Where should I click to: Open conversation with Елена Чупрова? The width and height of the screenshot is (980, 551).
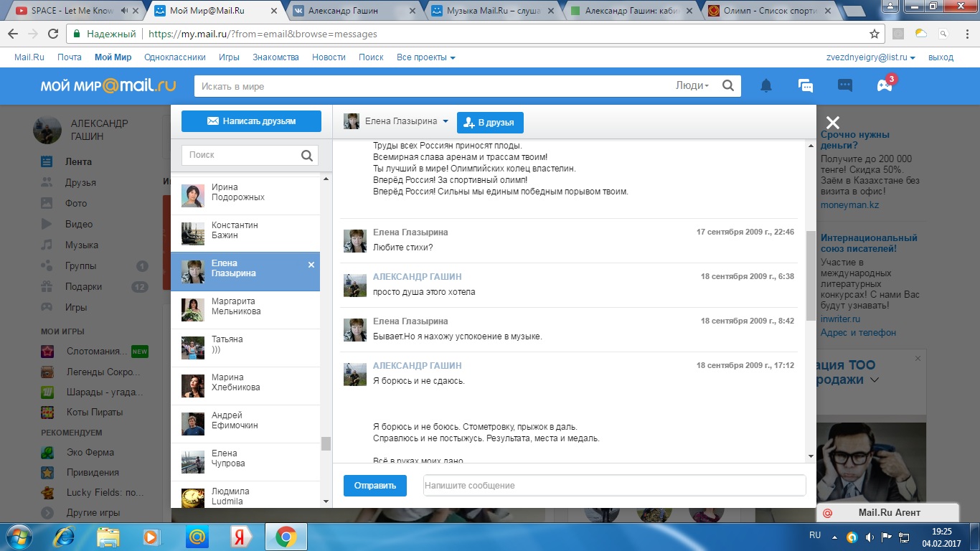(x=245, y=462)
